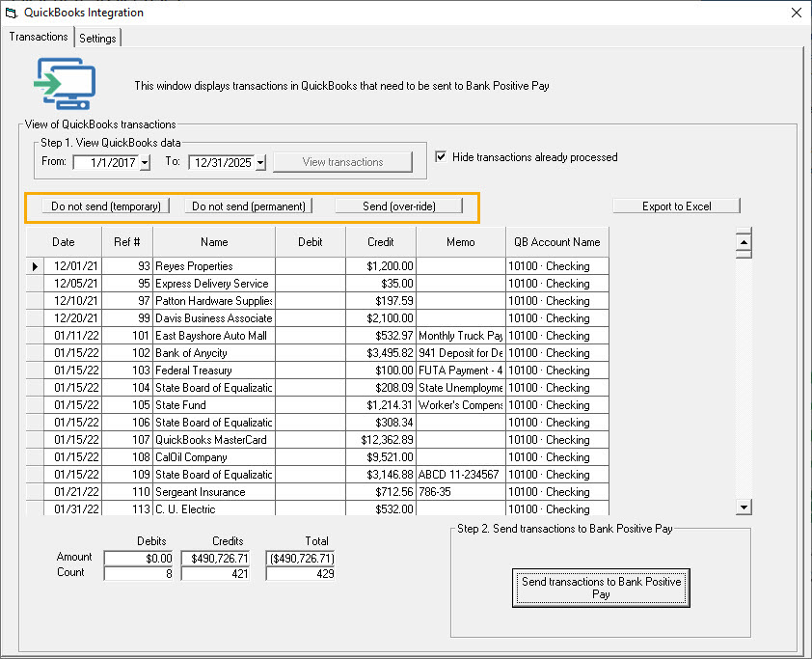Select the row selector for Reyes Properties

pyautogui.click(x=35, y=266)
